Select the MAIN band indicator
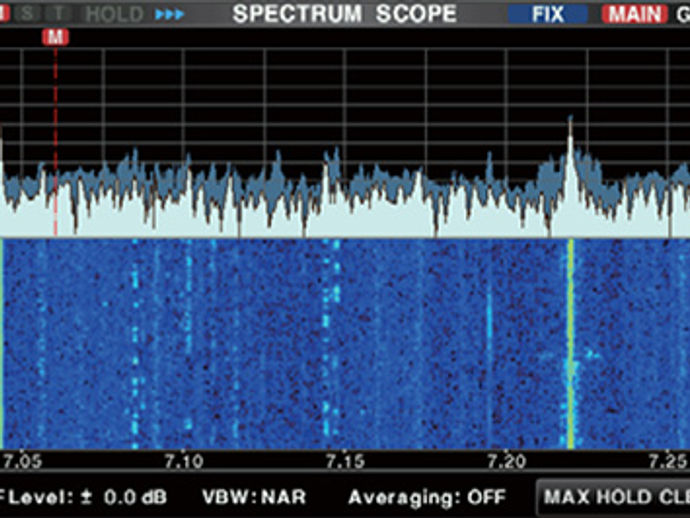This screenshot has width=690, height=518. 635,14
